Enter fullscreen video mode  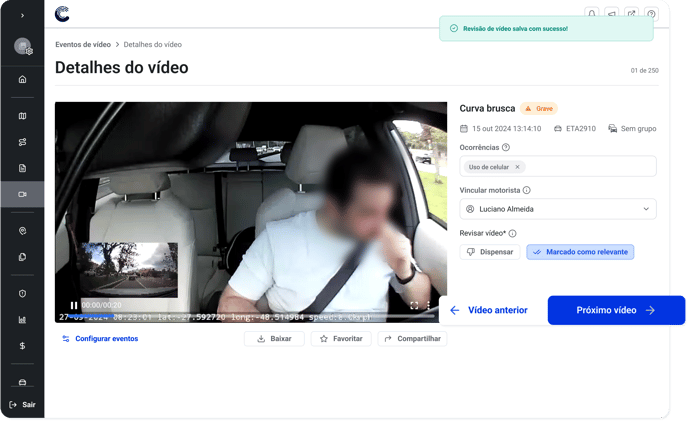point(414,305)
